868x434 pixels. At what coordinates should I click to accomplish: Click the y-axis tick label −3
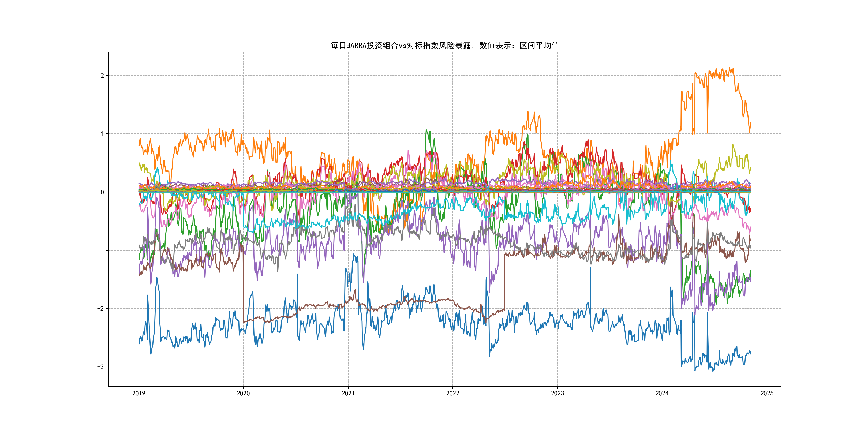click(x=100, y=367)
